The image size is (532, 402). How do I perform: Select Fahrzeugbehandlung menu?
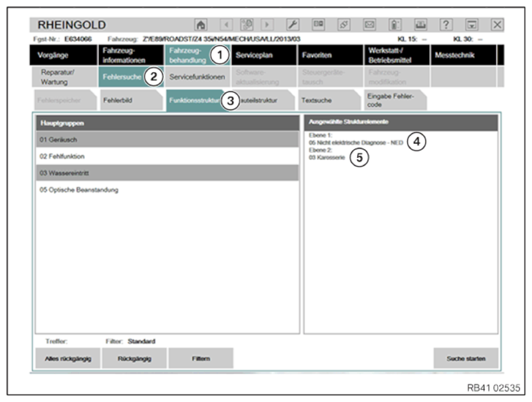pyautogui.click(x=197, y=55)
